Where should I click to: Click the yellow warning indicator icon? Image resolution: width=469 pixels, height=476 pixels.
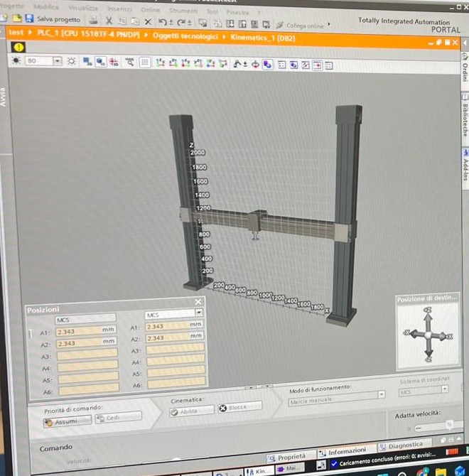[18, 47]
